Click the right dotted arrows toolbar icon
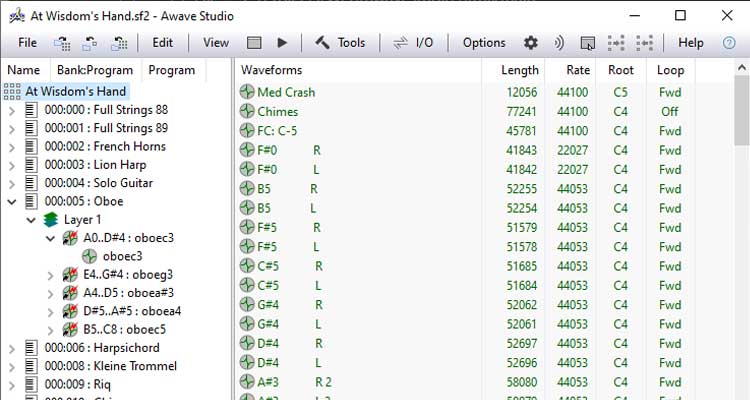 (x=644, y=43)
